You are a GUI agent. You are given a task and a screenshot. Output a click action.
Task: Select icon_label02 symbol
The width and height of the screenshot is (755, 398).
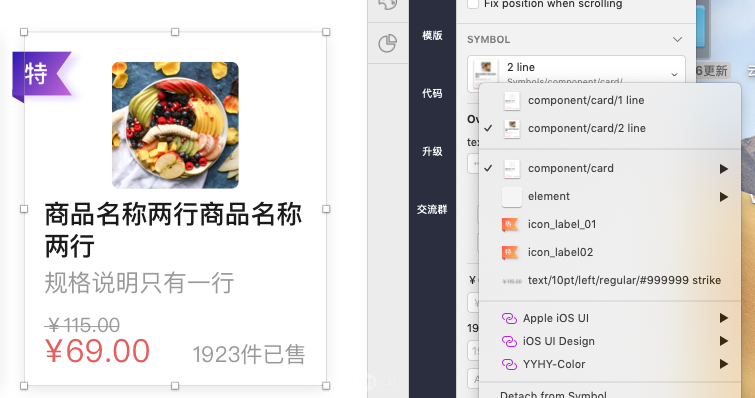tap(610, 252)
